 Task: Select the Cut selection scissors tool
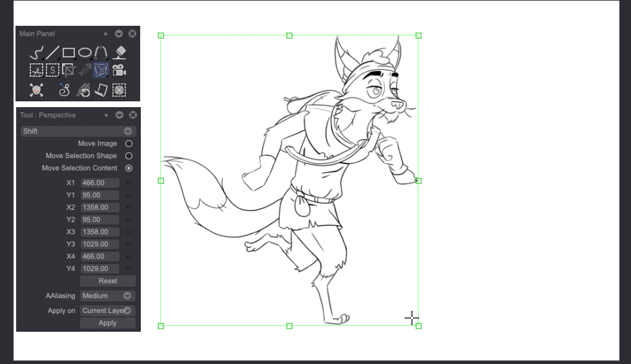pos(36,70)
